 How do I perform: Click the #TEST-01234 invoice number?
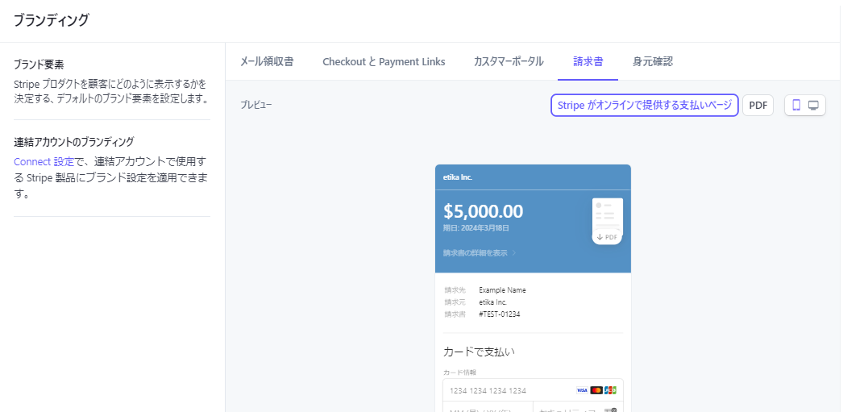coord(500,314)
